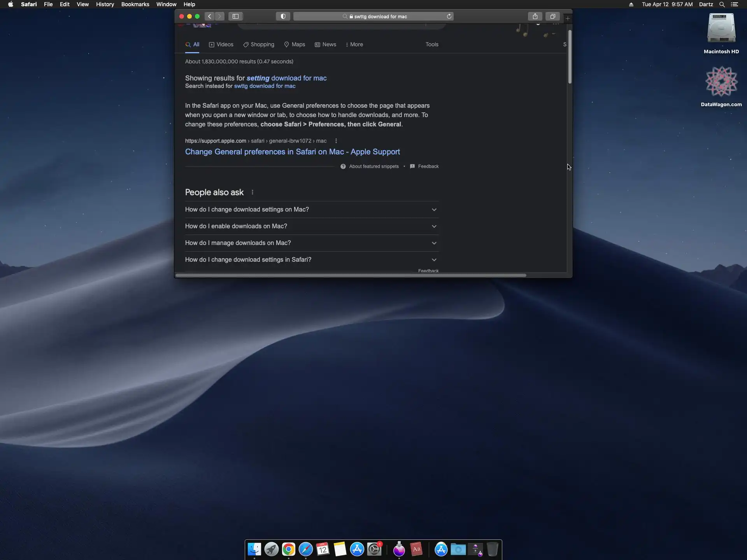
Task: Search instead for swtg download for mac
Action: click(x=265, y=86)
